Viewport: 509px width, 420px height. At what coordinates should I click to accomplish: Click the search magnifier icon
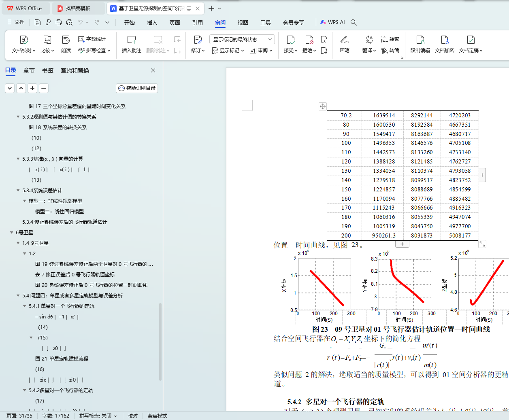coord(354,22)
